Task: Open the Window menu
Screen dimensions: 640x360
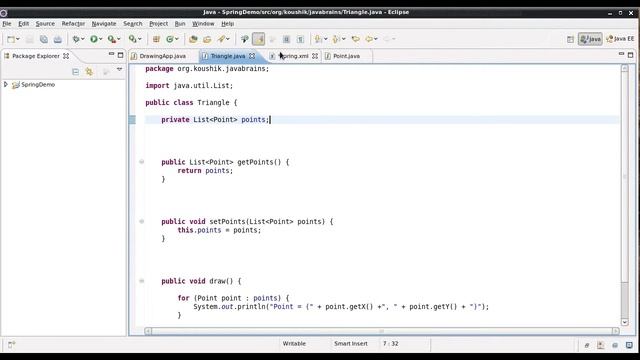Action: pos(203,24)
